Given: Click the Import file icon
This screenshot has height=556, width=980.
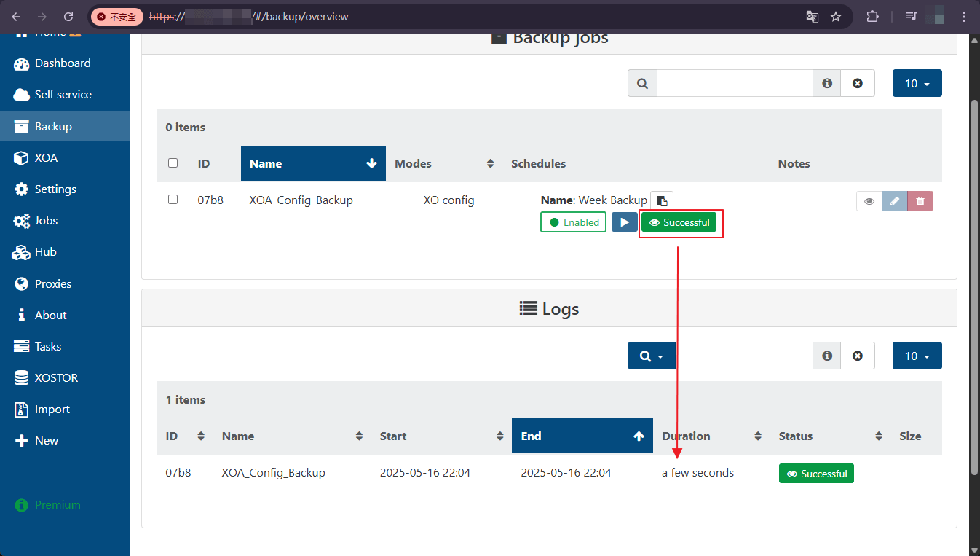Looking at the screenshot, I should (x=21, y=409).
